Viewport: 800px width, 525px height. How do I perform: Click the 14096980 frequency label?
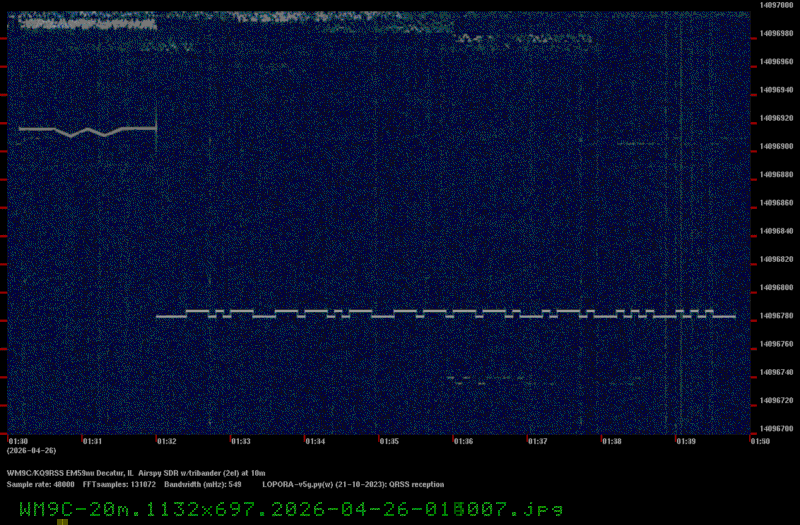777,33
